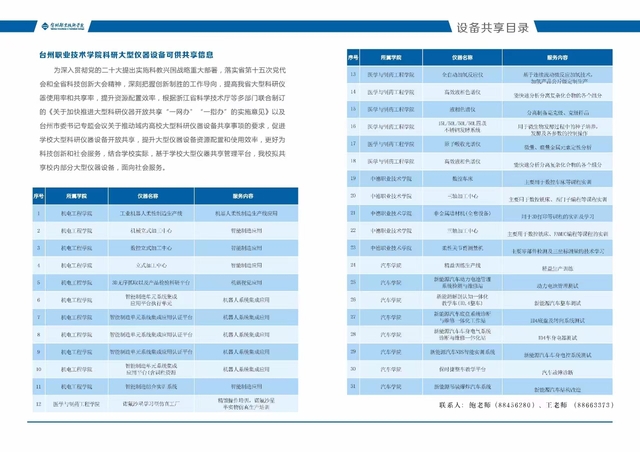Screen dimensions: 640x452
Task: Click '医学与制药工程学院' in row 16
Action: pos(391,127)
